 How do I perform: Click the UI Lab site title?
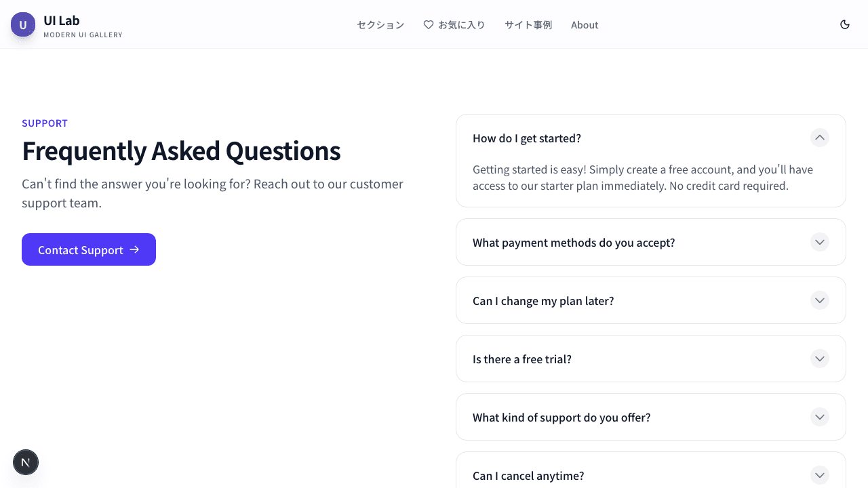click(x=62, y=20)
